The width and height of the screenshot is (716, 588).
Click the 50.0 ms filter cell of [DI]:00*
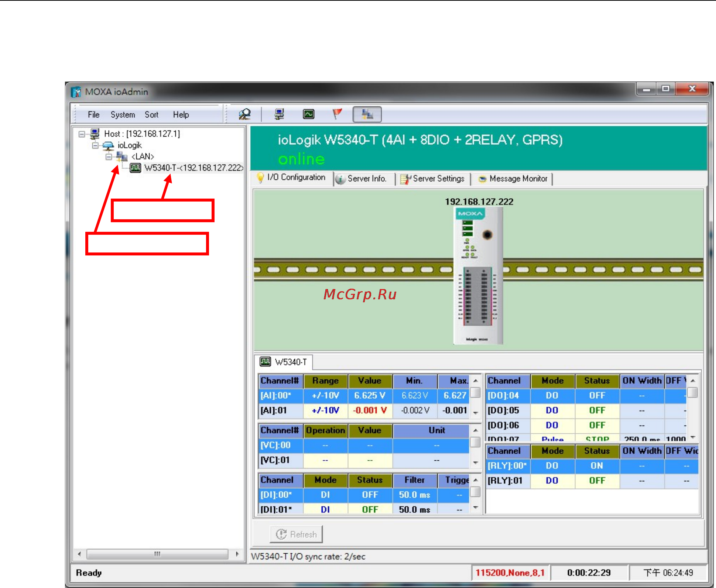(x=415, y=495)
